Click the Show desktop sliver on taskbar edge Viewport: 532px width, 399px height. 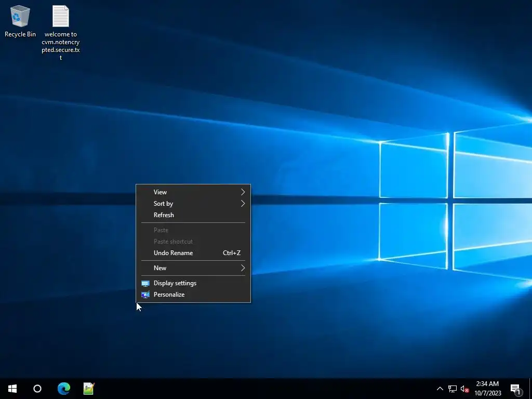click(530, 389)
